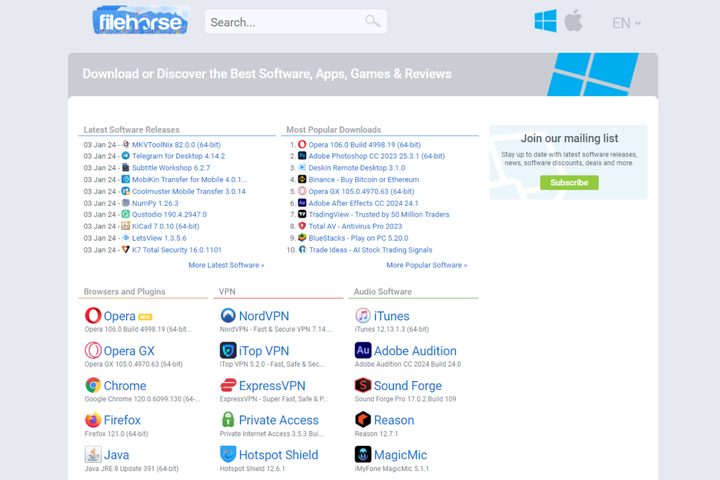Viewport: 720px width, 480px height.
Task: Open the Browsers and Plugins category
Action: click(x=125, y=292)
